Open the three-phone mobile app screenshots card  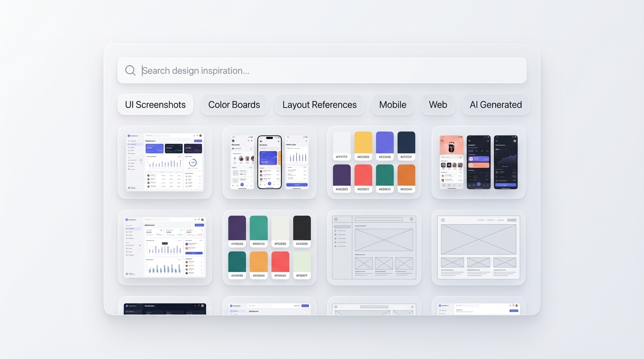coord(269,161)
